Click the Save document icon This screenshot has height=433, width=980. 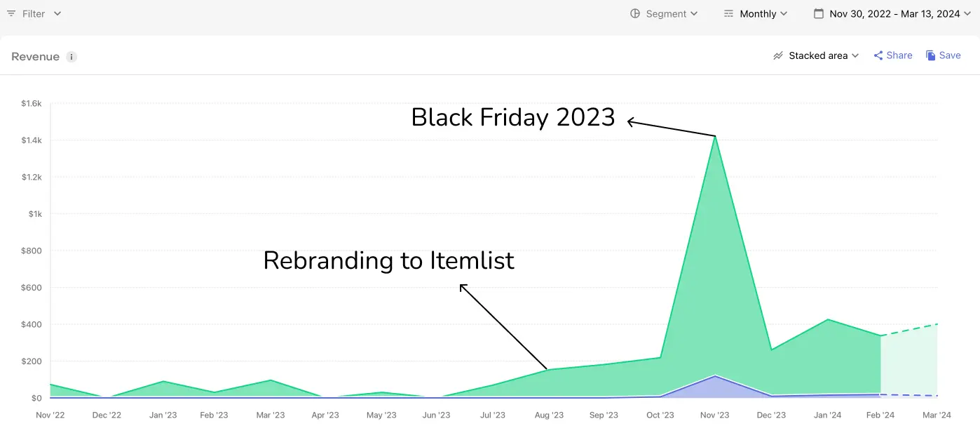pos(931,55)
